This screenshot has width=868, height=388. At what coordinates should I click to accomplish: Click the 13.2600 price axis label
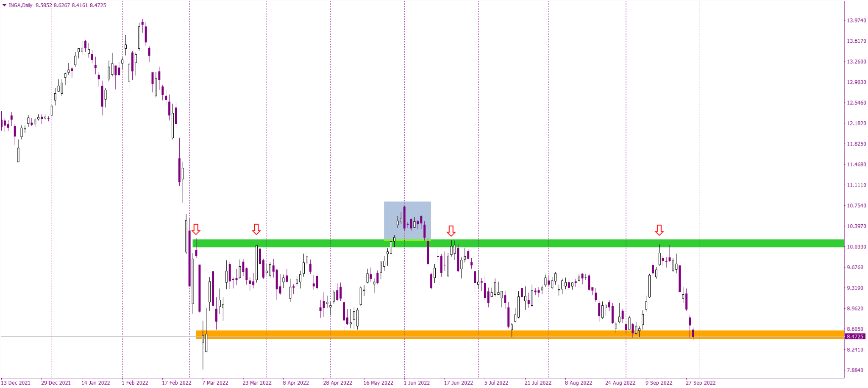point(856,61)
